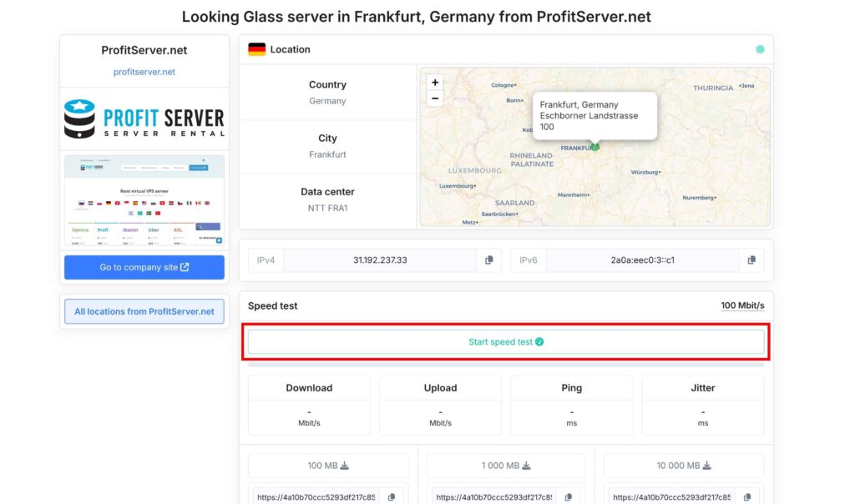
Task: Select the IPv4 address field 31.192.237.33
Action: 380,260
